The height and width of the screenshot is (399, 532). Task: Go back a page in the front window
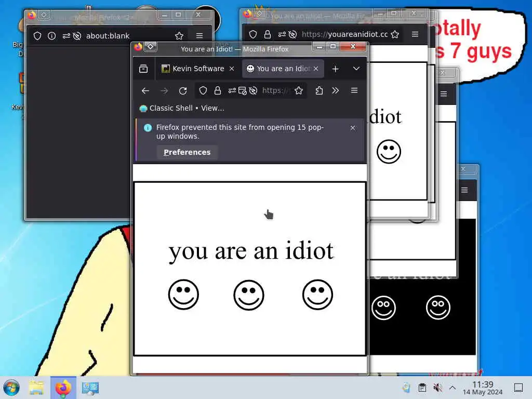pyautogui.click(x=145, y=90)
